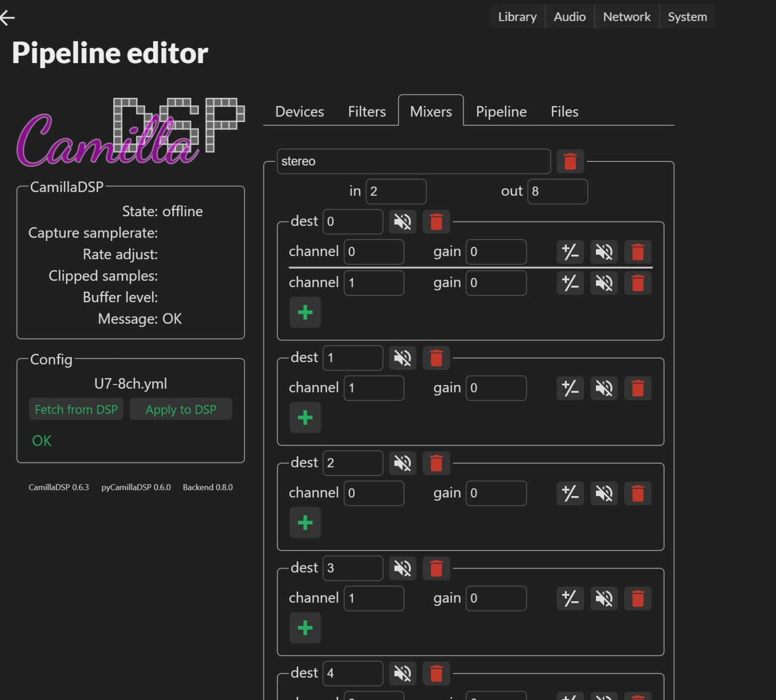Edit the dest 0 number field

(353, 222)
